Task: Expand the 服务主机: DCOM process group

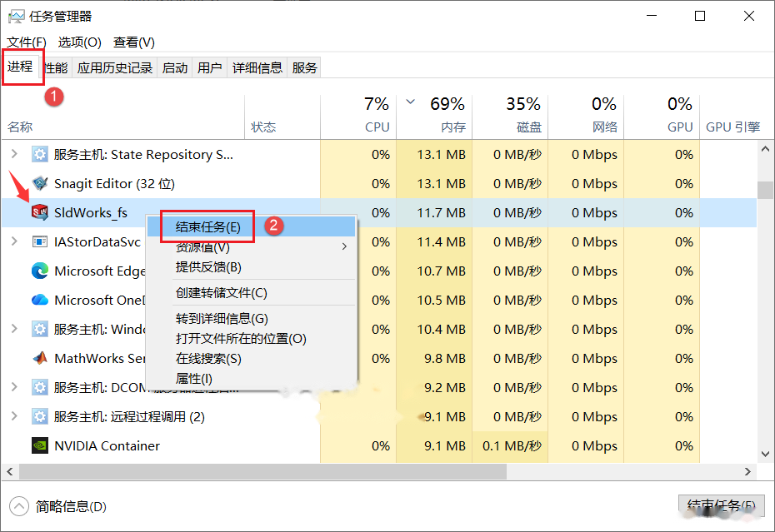Action: 14,387
